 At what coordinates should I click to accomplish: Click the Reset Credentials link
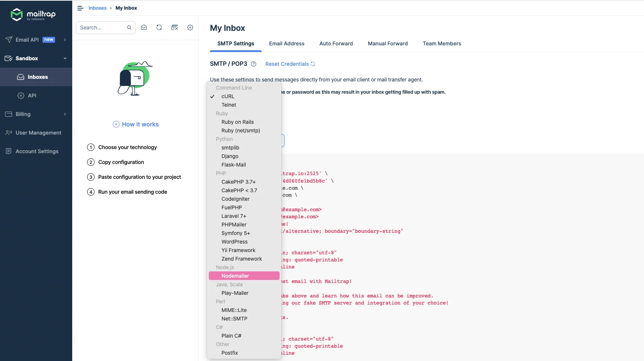287,64
